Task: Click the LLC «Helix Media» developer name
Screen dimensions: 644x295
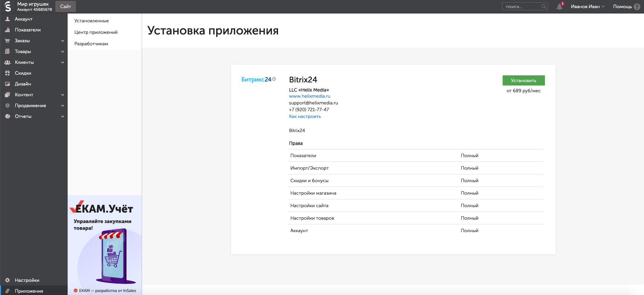Action: click(309, 90)
